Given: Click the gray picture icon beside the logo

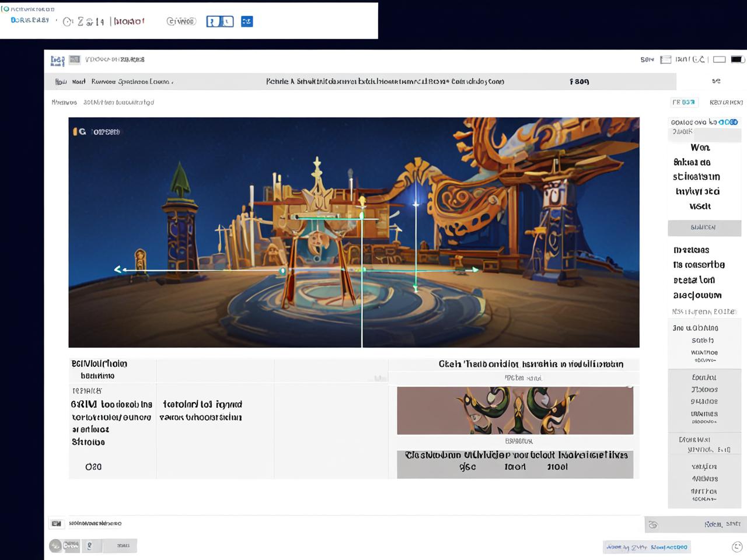Looking at the screenshot, I should pyautogui.click(x=75, y=59).
